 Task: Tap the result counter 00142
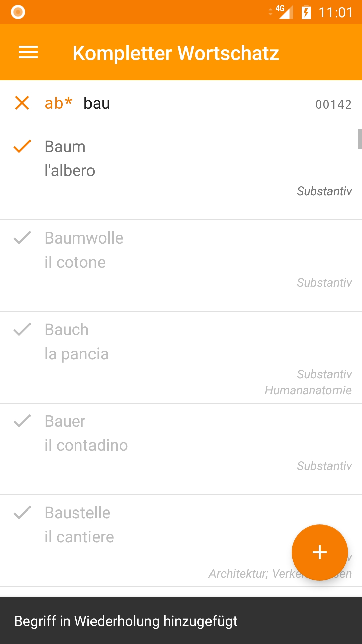point(333,104)
